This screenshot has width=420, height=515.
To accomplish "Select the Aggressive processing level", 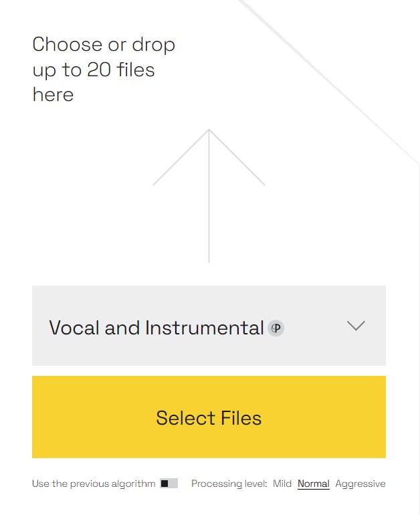I will (360, 484).
